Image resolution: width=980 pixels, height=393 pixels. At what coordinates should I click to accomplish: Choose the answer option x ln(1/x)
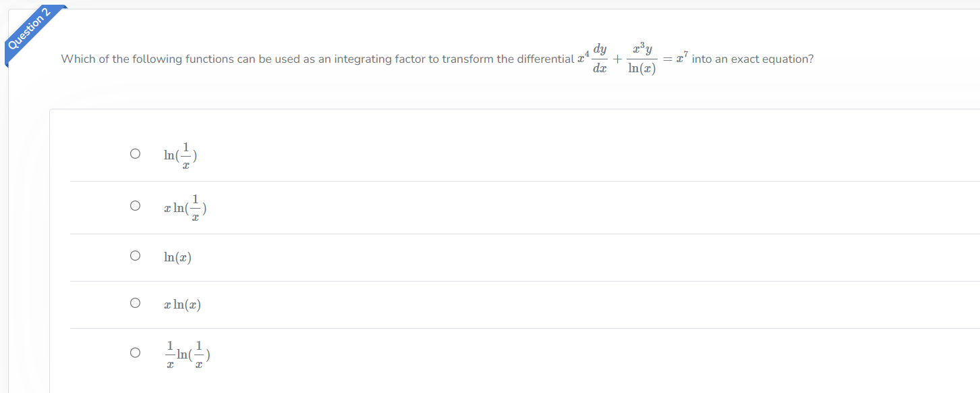(185, 208)
